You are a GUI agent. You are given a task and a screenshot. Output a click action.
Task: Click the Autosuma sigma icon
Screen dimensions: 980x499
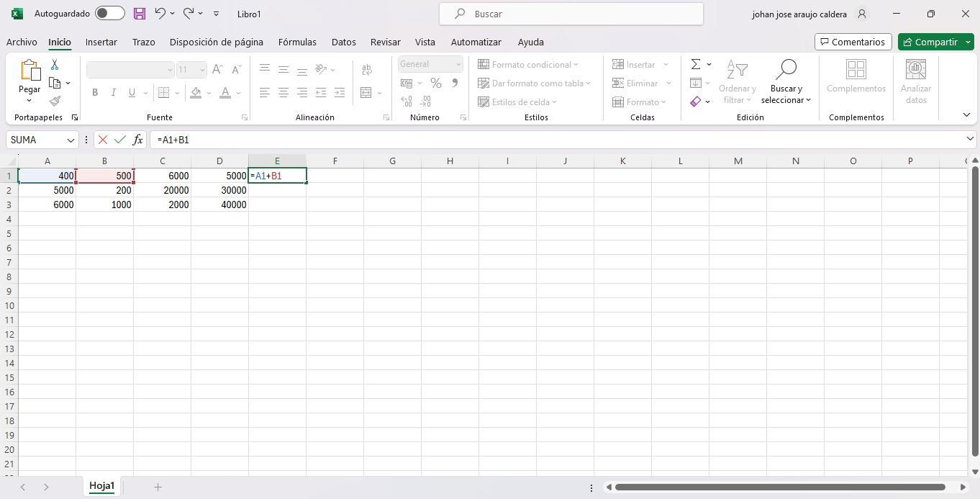pyautogui.click(x=694, y=64)
